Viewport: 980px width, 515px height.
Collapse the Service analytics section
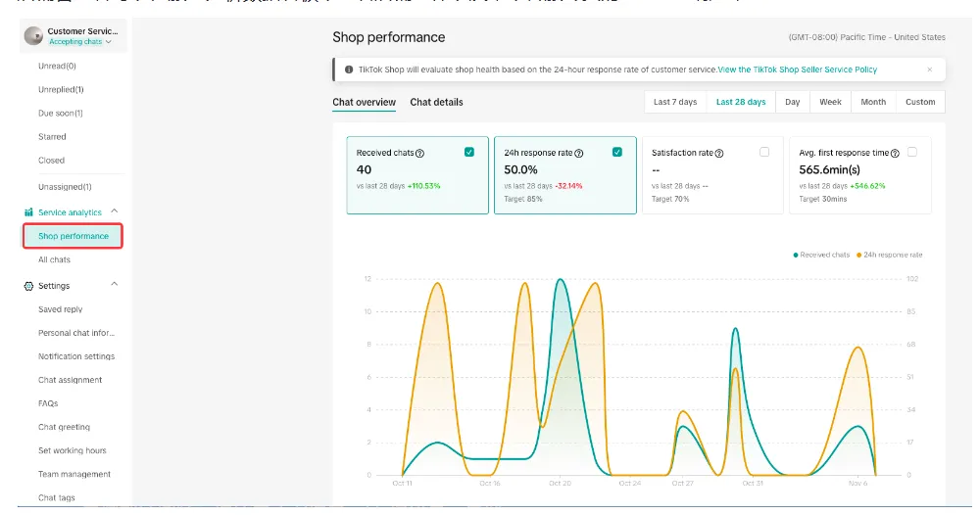pyautogui.click(x=115, y=211)
